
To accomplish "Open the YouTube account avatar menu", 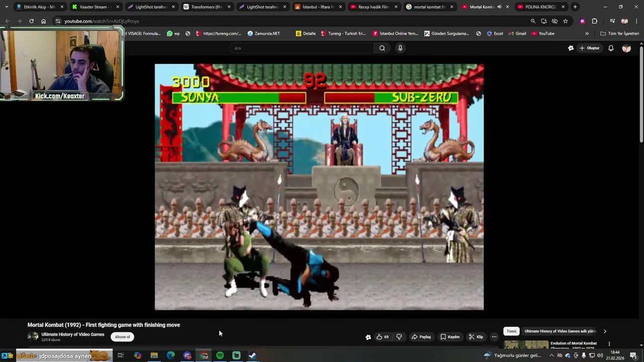I will [x=626, y=48].
